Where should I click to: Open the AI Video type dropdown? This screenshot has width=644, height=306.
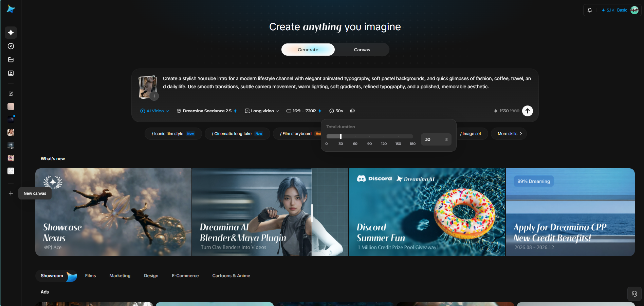pos(154,111)
